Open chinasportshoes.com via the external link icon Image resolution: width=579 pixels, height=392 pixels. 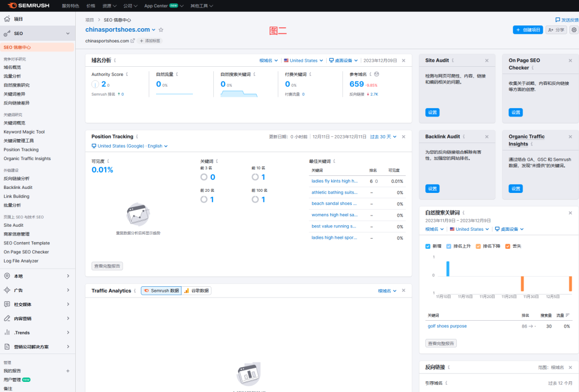(132, 41)
